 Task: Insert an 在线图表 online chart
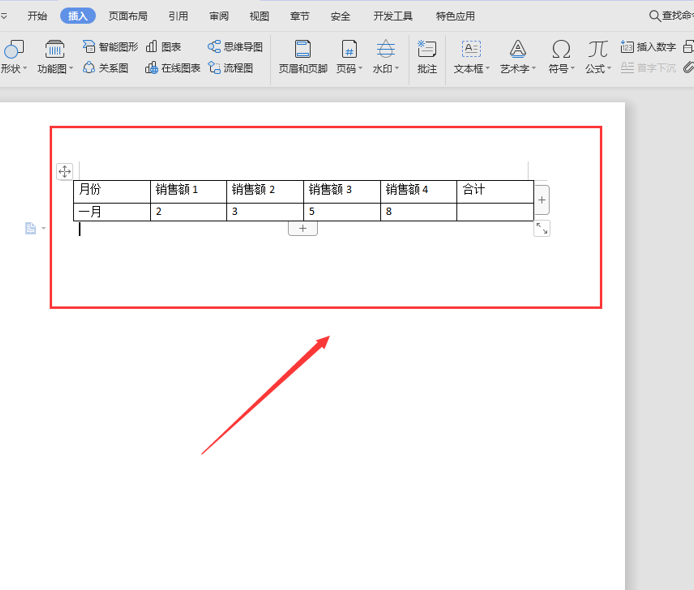pos(173,68)
